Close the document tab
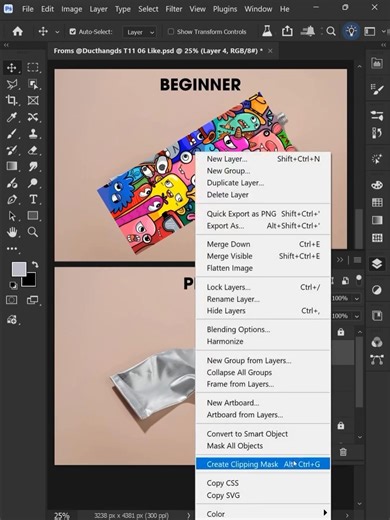 (x=270, y=51)
